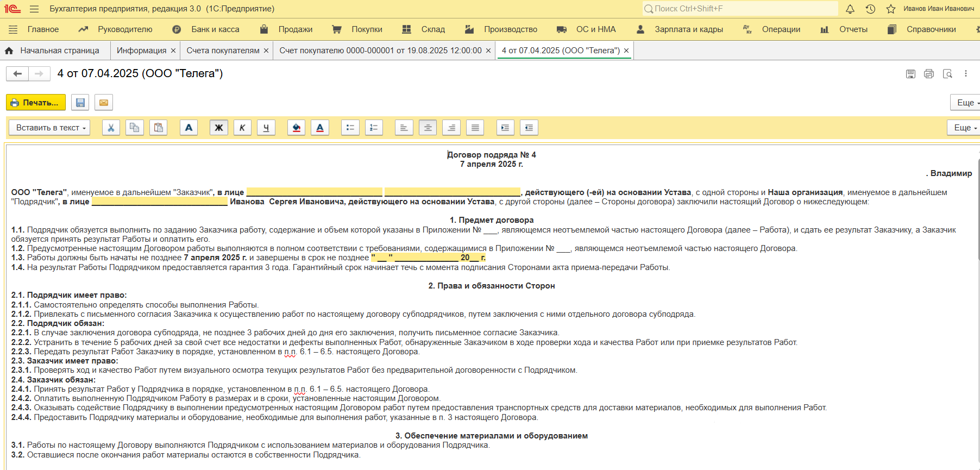Increase paragraph indent

pos(505,128)
